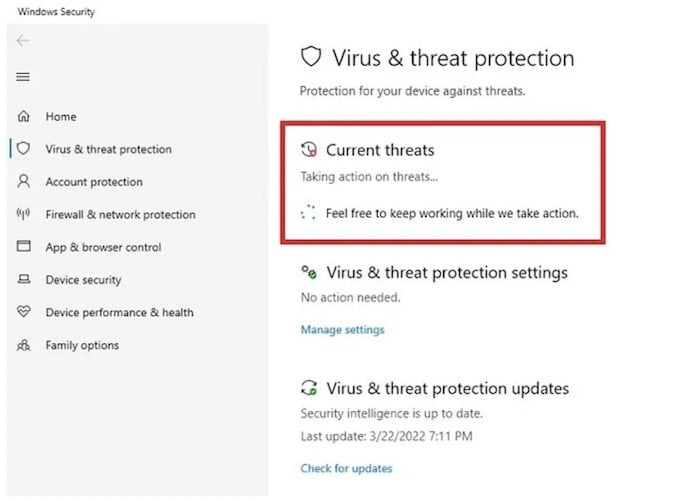Image resolution: width=700 pixels, height=501 pixels.
Task: Click the Firewall antenna icon
Action: click(23, 214)
